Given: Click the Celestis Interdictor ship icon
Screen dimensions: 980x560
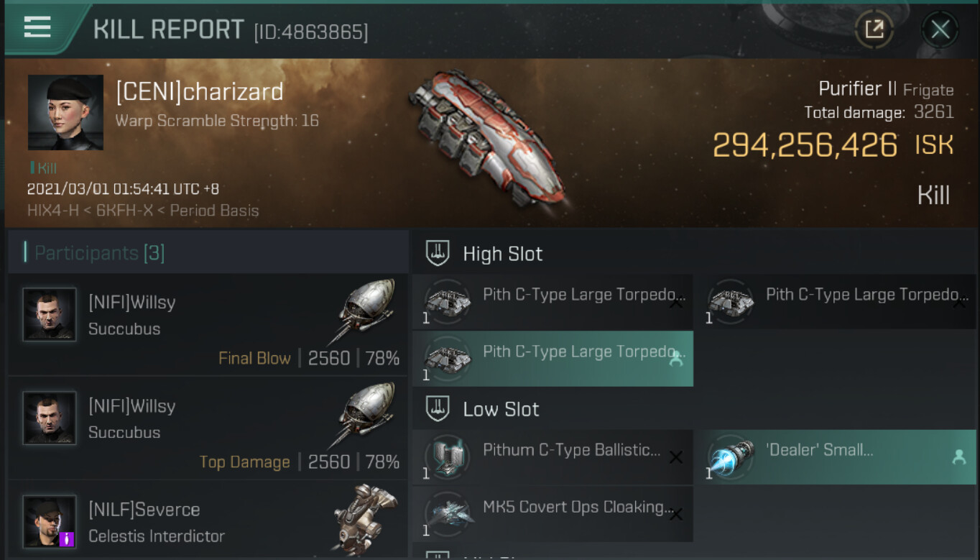Looking at the screenshot, I should (x=366, y=518).
